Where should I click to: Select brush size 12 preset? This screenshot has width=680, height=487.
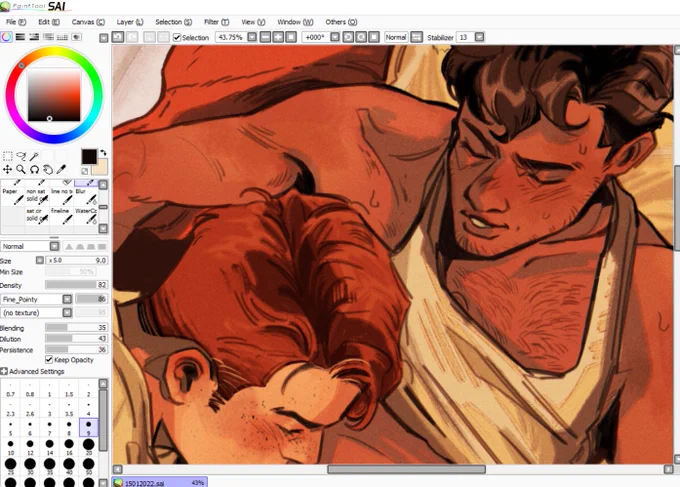tap(30, 447)
